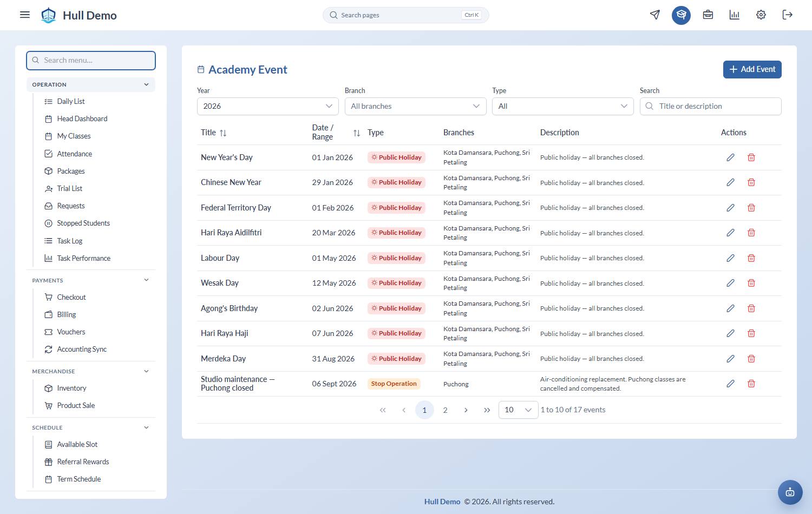812x514 pixels.
Task: Open the Type filter dropdown
Action: coord(562,106)
